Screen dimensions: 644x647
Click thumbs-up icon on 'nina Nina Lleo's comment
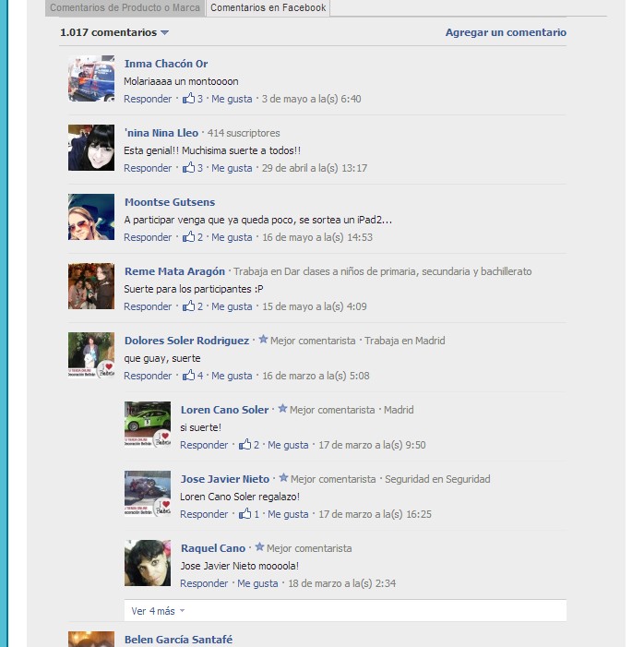click(188, 168)
